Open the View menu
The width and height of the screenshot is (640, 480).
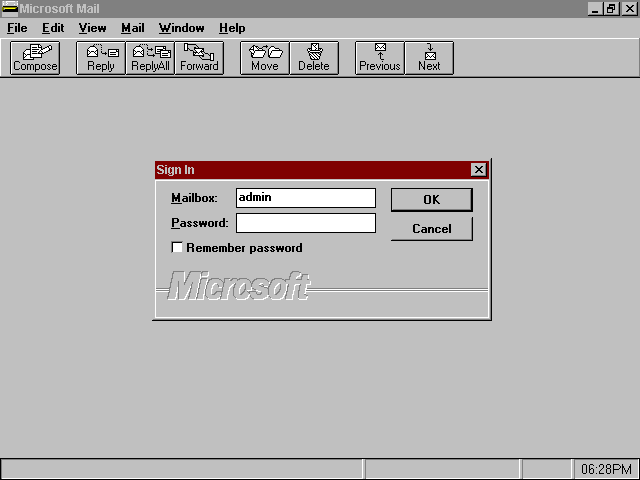pyautogui.click(x=92, y=28)
